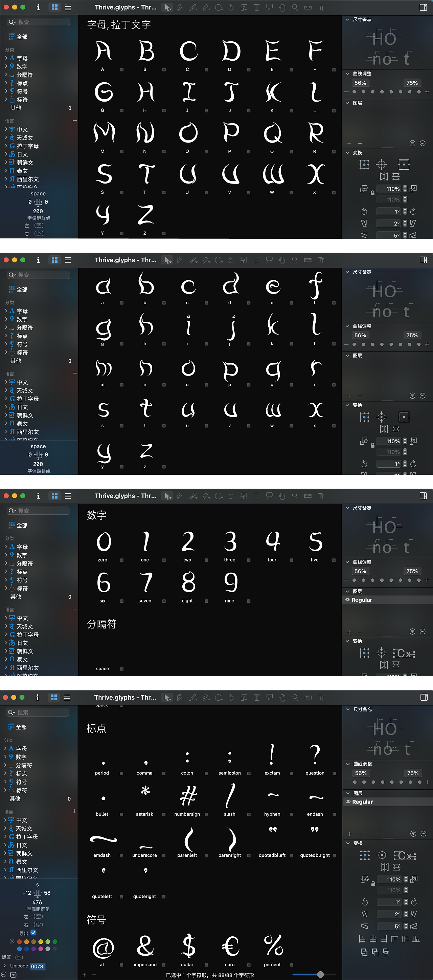Expand 拉丁字母 language in 标点 window sidebar
The width and height of the screenshot is (433, 980).
tap(5, 836)
